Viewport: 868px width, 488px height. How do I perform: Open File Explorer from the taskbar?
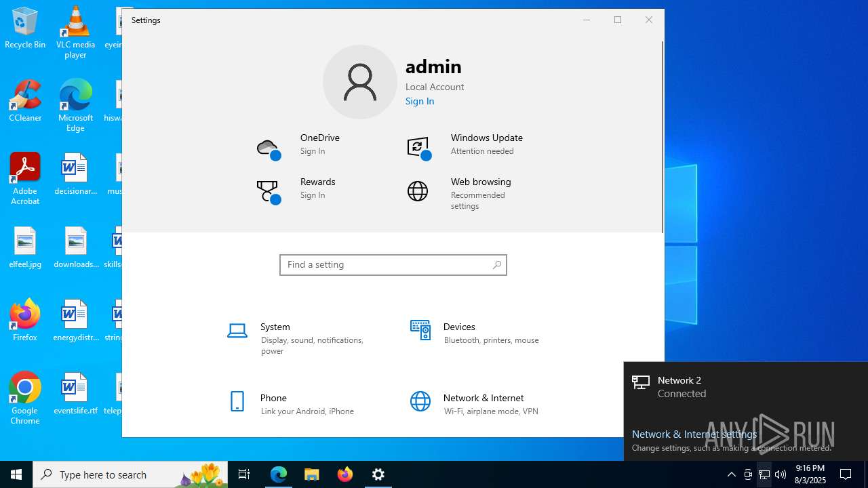click(x=312, y=474)
